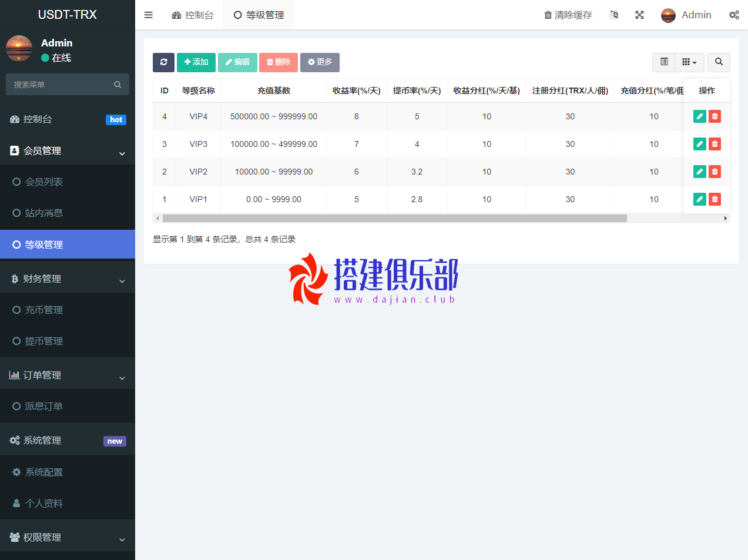Click 注册分红(TRX/人/佣) column header
This screenshot has height=560, width=748.
[570, 91]
